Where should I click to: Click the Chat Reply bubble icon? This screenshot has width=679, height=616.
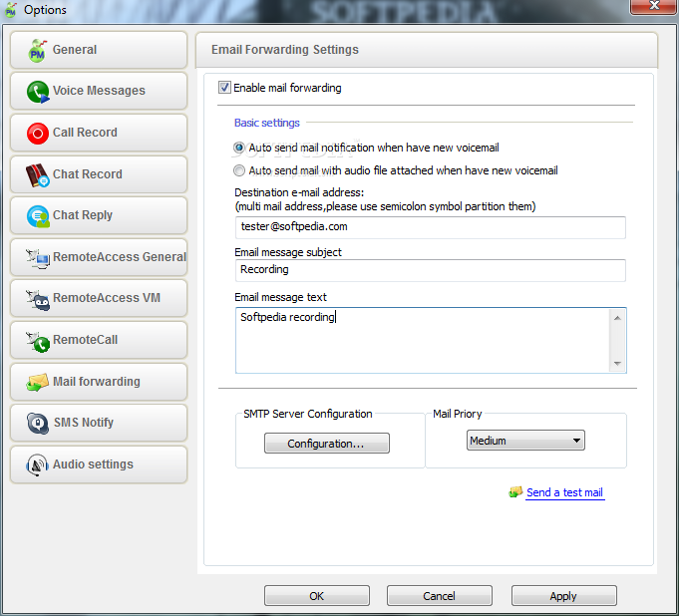(x=38, y=216)
